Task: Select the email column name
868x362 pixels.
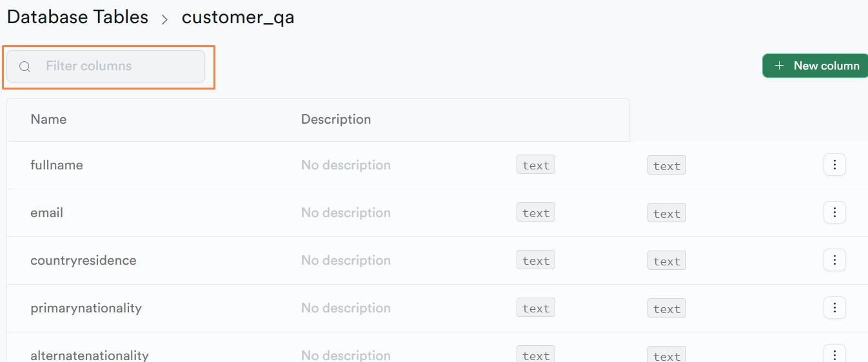Action: (46, 213)
